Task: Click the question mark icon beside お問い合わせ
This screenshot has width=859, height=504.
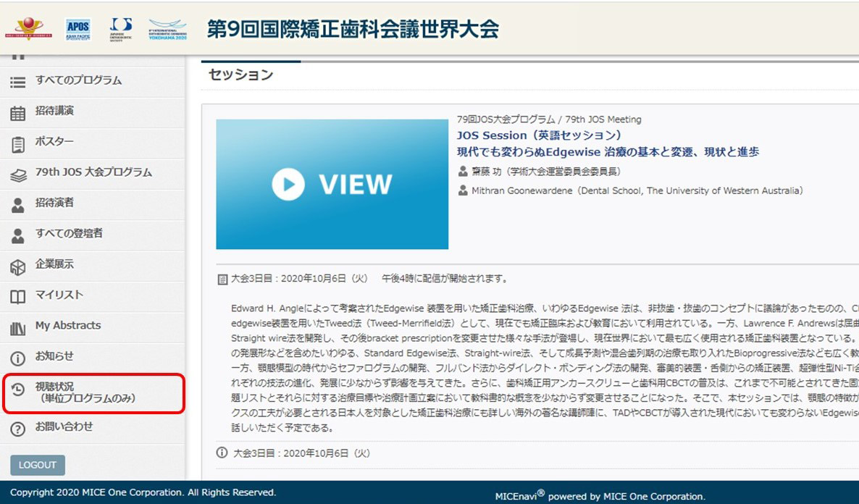Action: coord(18,429)
